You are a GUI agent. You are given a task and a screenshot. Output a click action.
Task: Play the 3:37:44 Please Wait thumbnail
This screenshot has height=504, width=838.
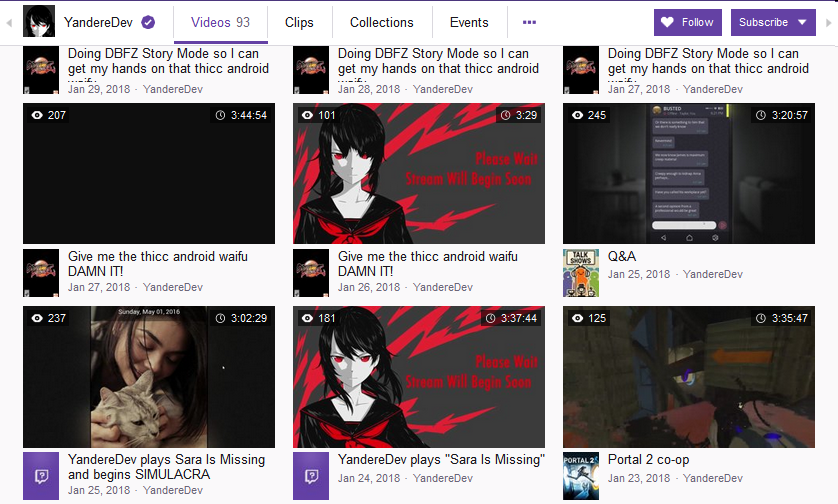419,377
